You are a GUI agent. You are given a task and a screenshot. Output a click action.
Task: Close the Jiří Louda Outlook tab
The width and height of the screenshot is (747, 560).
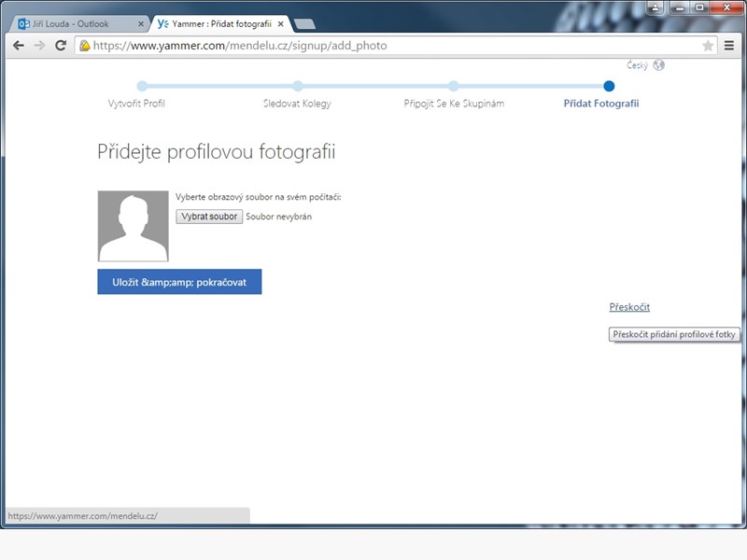(141, 23)
